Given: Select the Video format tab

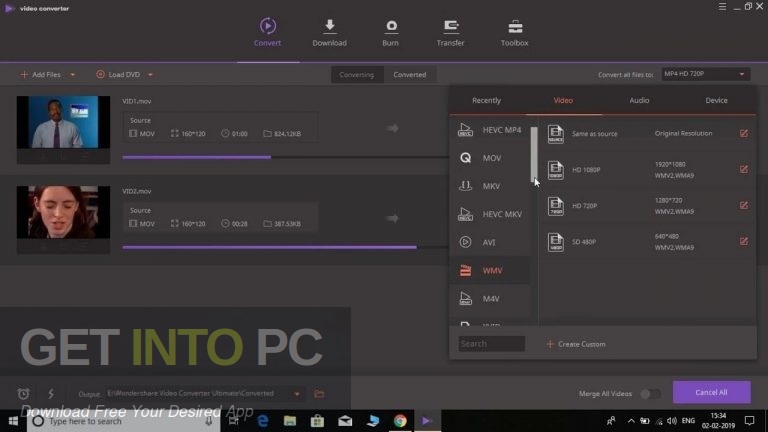Looking at the screenshot, I should click(x=563, y=100).
